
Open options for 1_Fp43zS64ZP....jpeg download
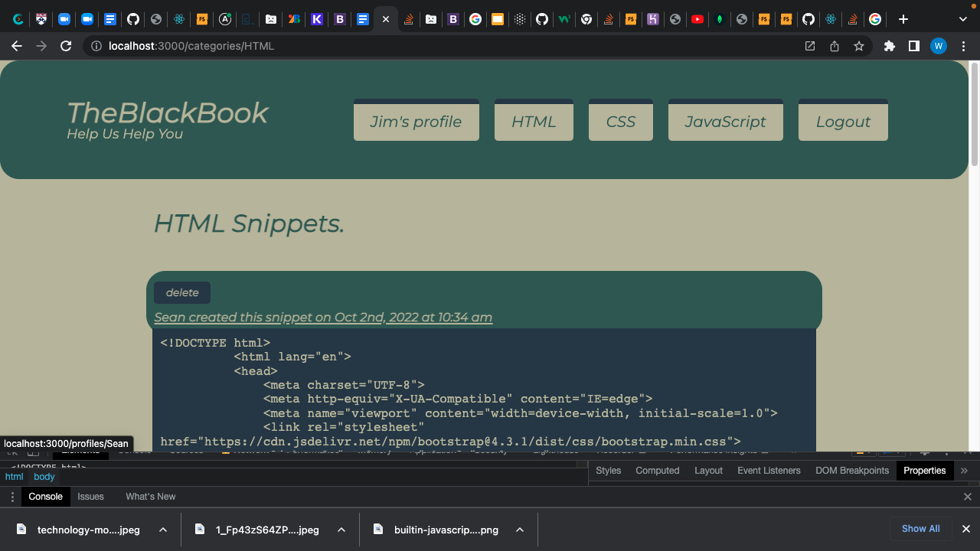click(x=341, y=530)
